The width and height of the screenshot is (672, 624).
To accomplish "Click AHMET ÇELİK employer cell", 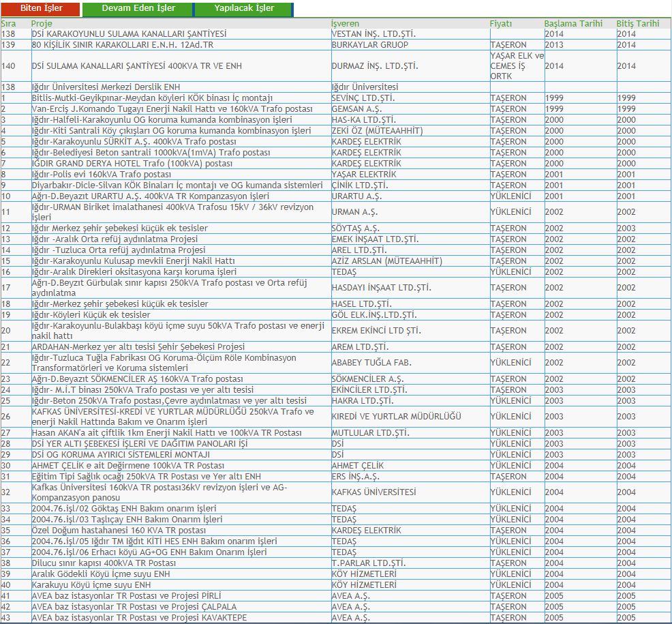I will coord(410,466).
